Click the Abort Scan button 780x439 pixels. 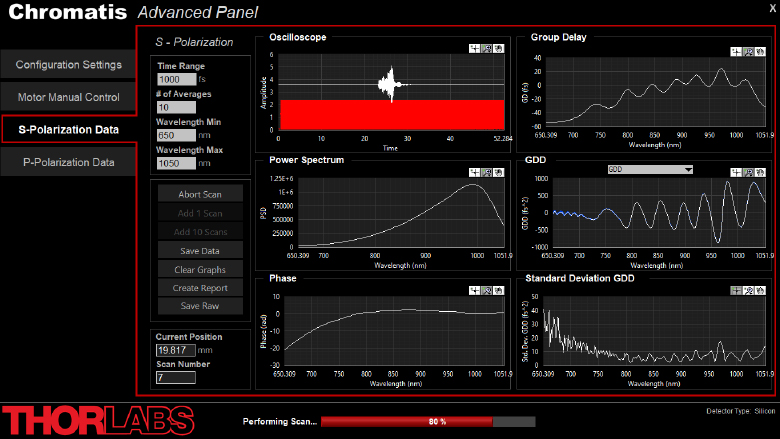200,194
